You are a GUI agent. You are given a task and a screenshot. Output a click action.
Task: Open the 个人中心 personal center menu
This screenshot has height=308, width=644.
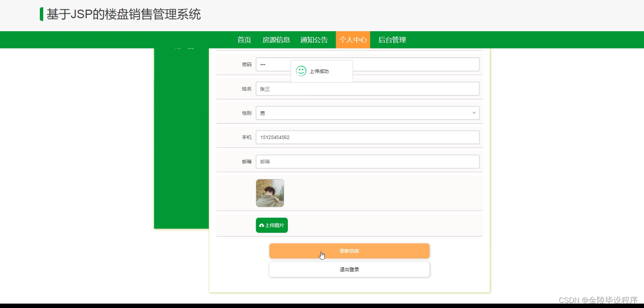click(x=353, y=39)
